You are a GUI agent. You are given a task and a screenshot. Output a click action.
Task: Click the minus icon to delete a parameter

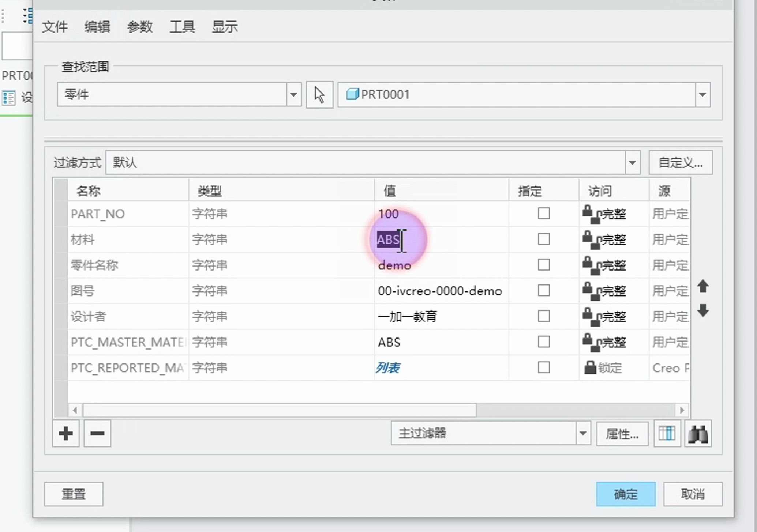pyautogui.click(x=97, y=434)
